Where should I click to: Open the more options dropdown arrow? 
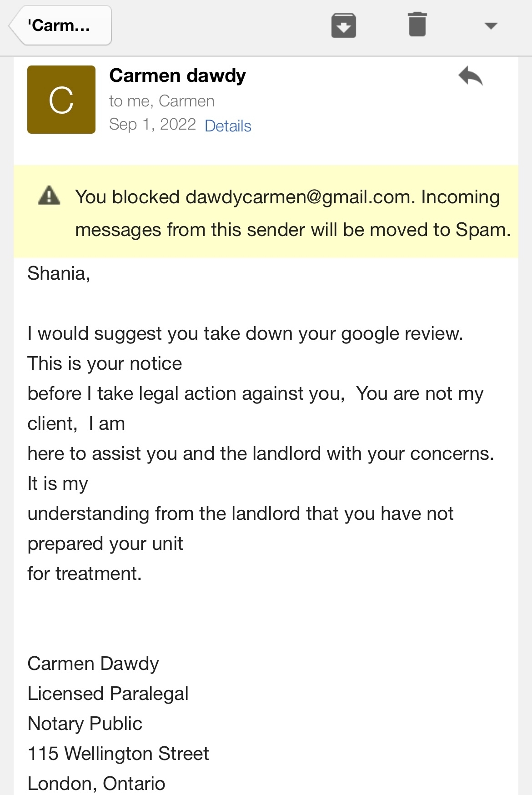point(491,26)
